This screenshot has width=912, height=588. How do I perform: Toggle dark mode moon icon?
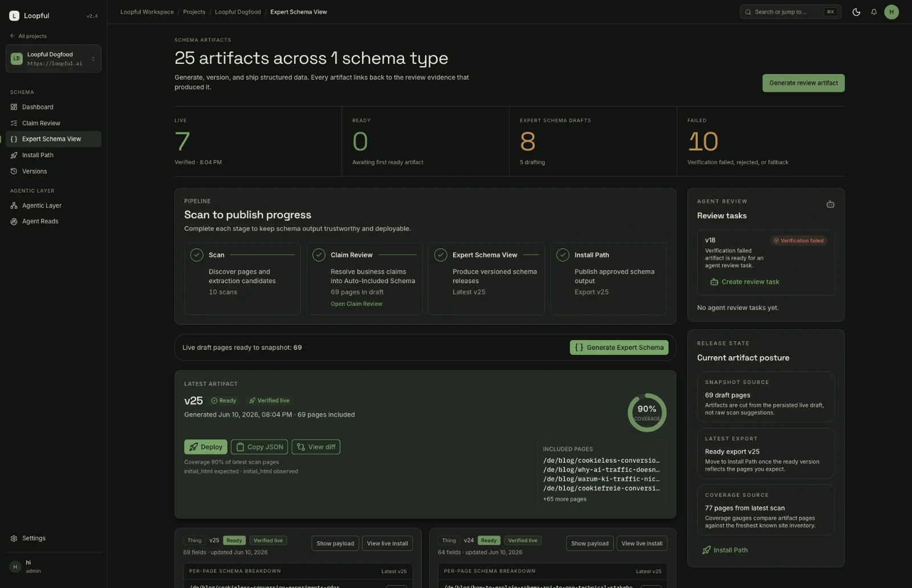click(x=856, y=12)
